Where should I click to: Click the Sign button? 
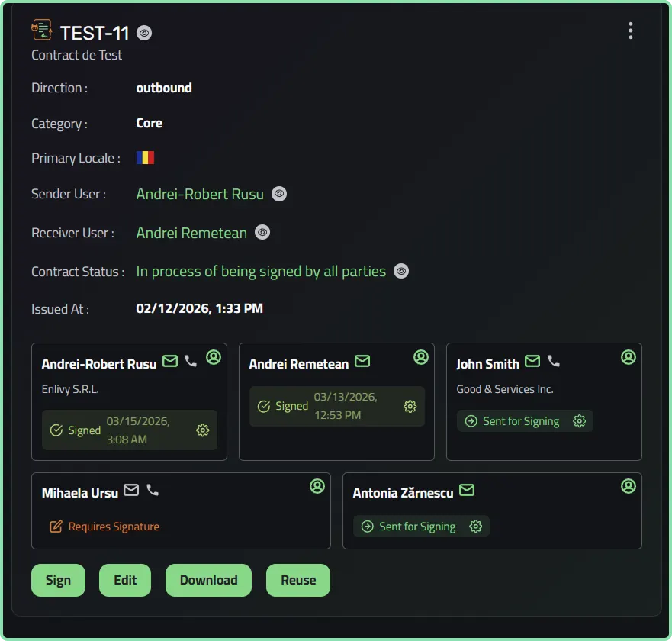click(58, 580)
